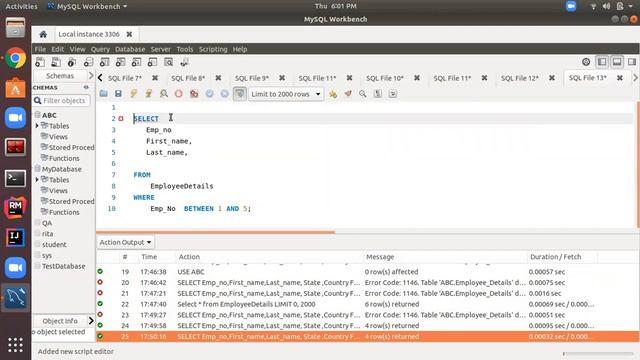Click the horizontal editor scrollbar
Viewport: 640px width, 360px height.
216,232
